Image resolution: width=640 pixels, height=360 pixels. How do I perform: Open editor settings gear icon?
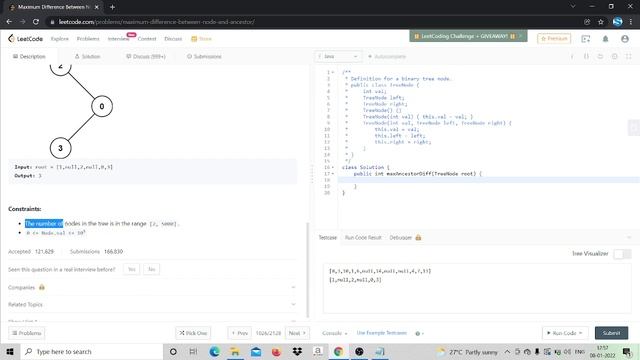coord(615,56)
